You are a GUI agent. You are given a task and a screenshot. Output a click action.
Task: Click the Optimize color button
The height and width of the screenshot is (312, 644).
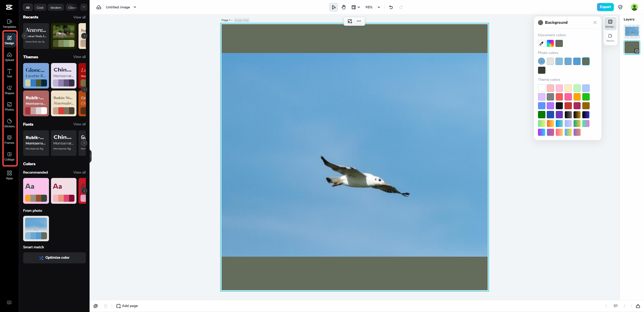click(54, 257)
